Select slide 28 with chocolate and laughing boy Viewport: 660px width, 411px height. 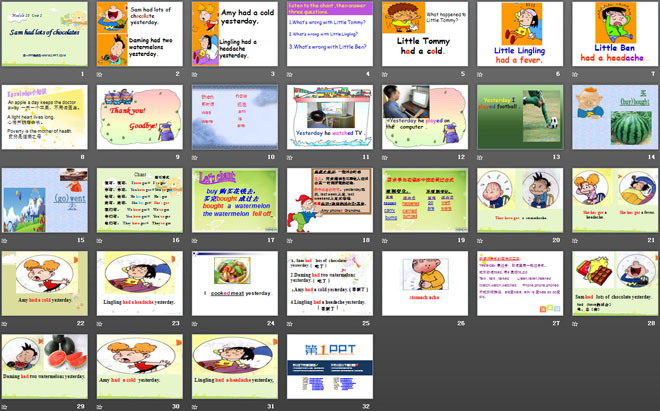pyautogui.click(x=615, y=283)
